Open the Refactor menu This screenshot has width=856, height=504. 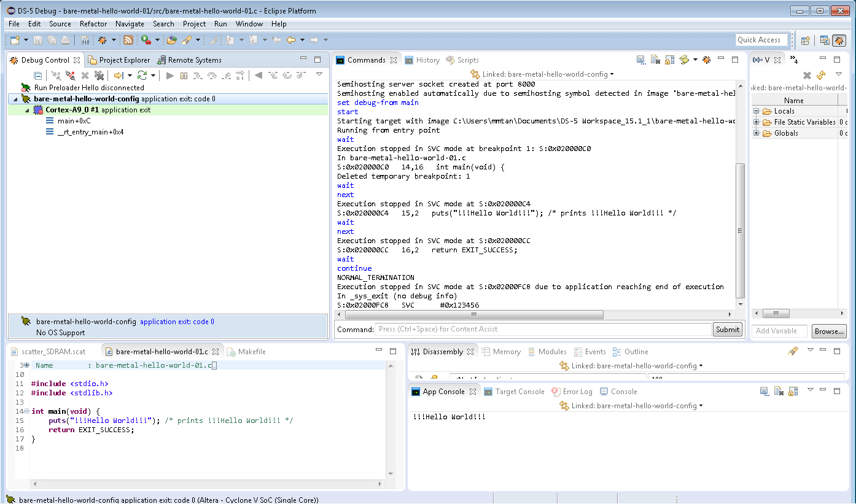click(x=93, y=24)
